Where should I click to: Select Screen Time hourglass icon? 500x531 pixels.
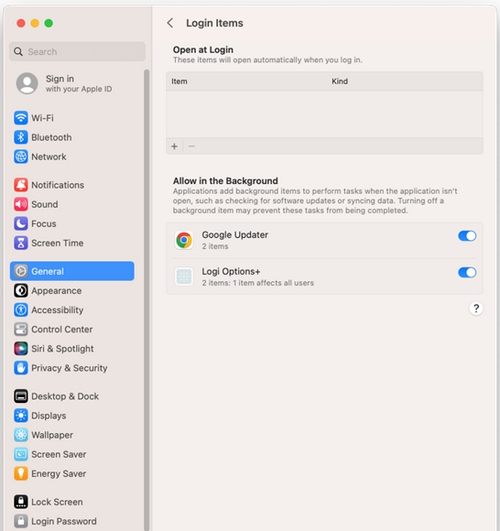pyautogui.click(x=21, y=243)
